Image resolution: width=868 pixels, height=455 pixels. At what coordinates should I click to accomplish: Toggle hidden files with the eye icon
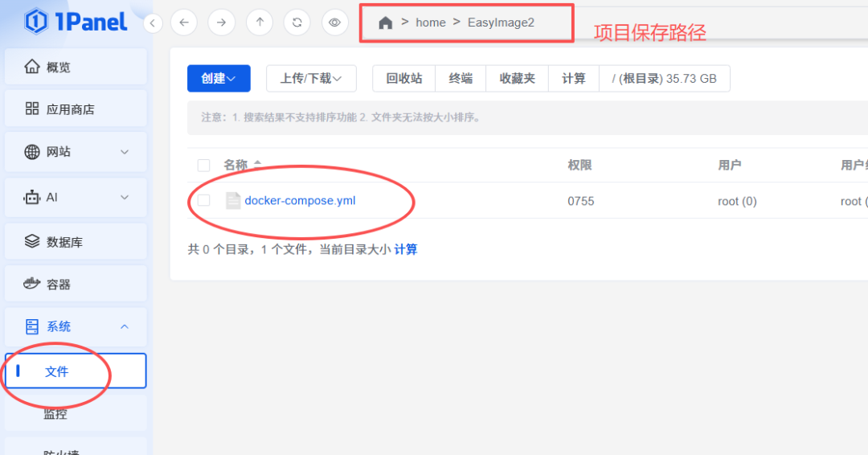[335, 23]
